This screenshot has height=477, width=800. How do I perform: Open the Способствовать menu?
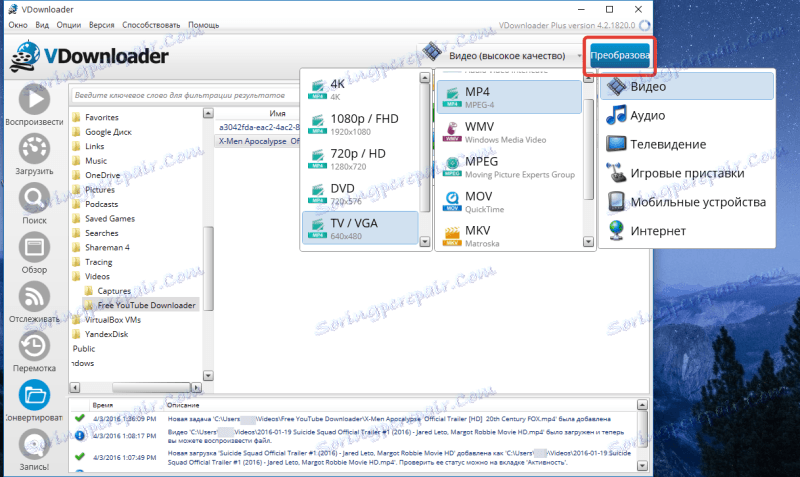pos(151,25)
